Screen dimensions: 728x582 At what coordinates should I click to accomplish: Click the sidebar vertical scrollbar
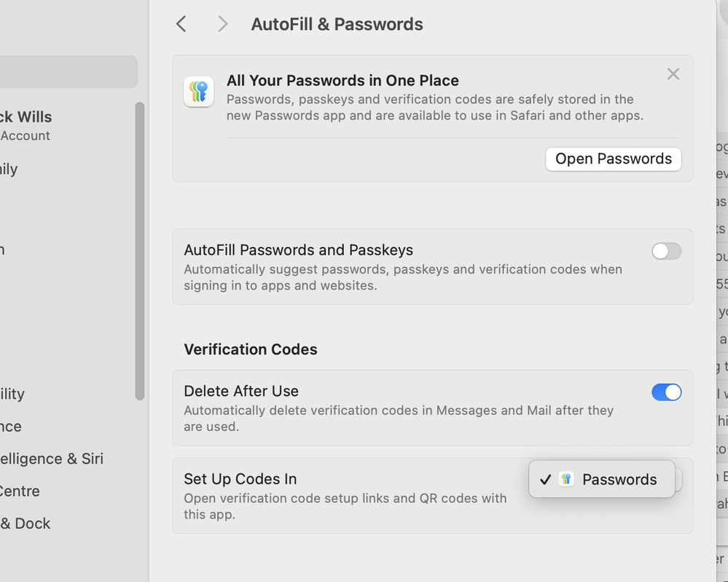pyautogui.click(x=140, y=251)
